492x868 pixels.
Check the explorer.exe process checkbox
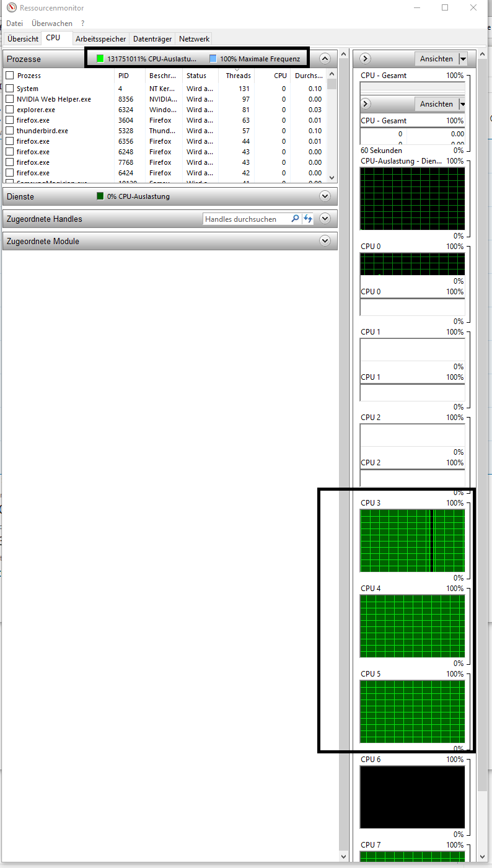point(9,110)
